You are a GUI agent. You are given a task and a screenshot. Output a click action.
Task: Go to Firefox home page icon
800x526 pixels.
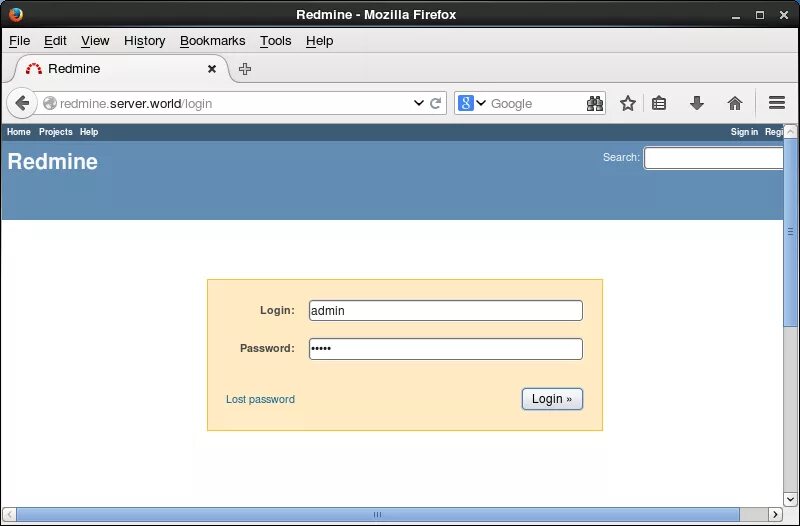point(735,104)
